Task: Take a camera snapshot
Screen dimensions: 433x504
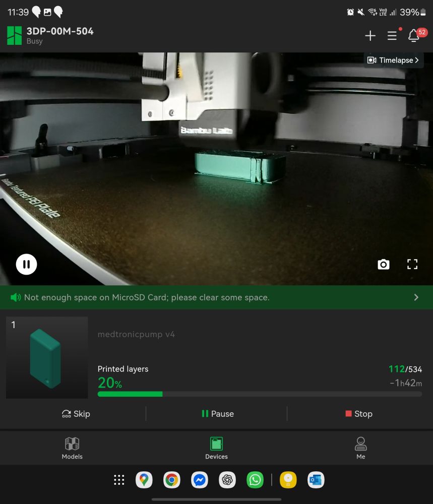Action: pyautogui.click(x=383, y=264)
